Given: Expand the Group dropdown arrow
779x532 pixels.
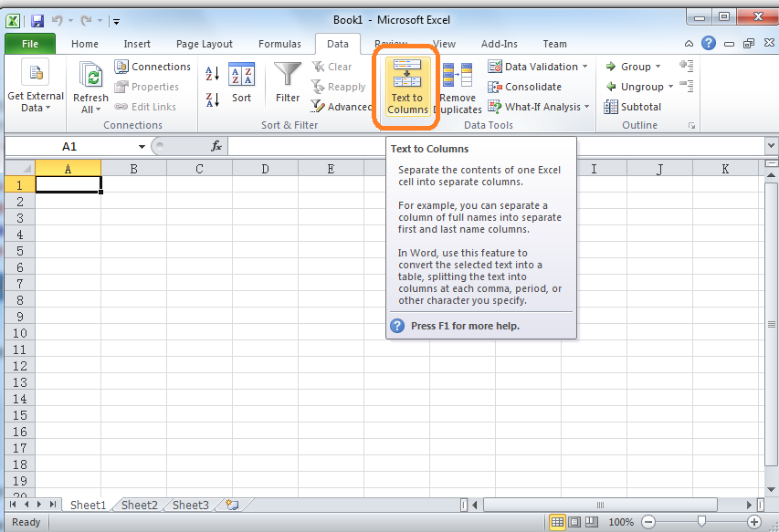Looking at the screenshot, I should [x=658, y=67].
